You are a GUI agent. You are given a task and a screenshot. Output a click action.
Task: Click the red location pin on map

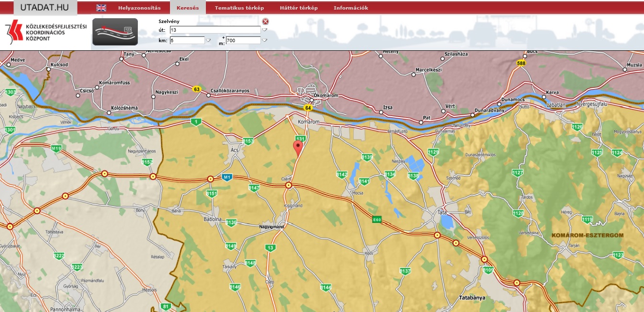[x=299, y=148]
